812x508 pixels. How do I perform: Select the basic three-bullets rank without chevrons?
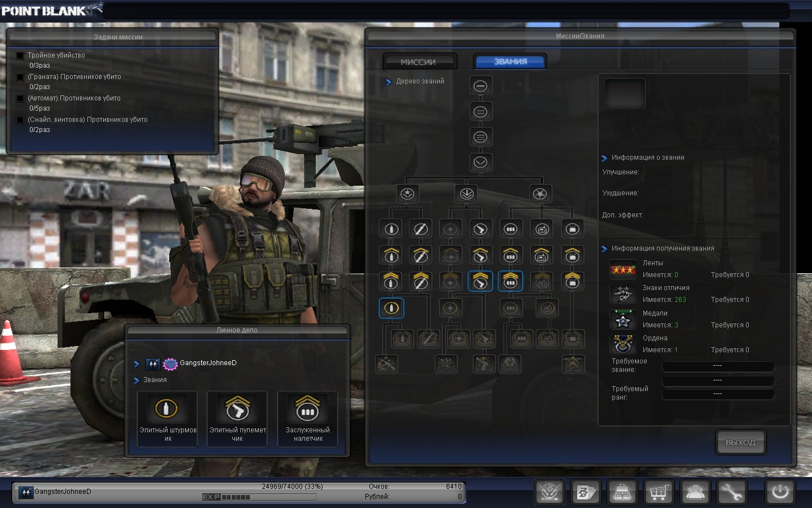[510, 229]
